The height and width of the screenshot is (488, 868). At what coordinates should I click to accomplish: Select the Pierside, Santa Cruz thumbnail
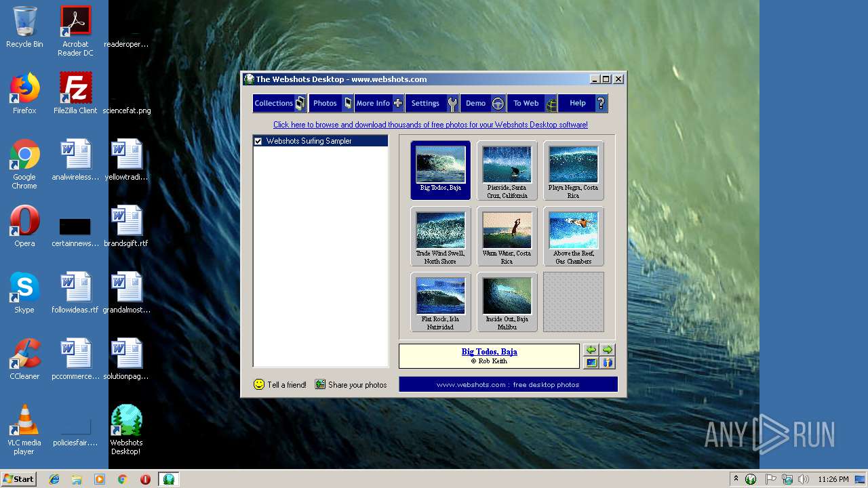tap(507, 170)
